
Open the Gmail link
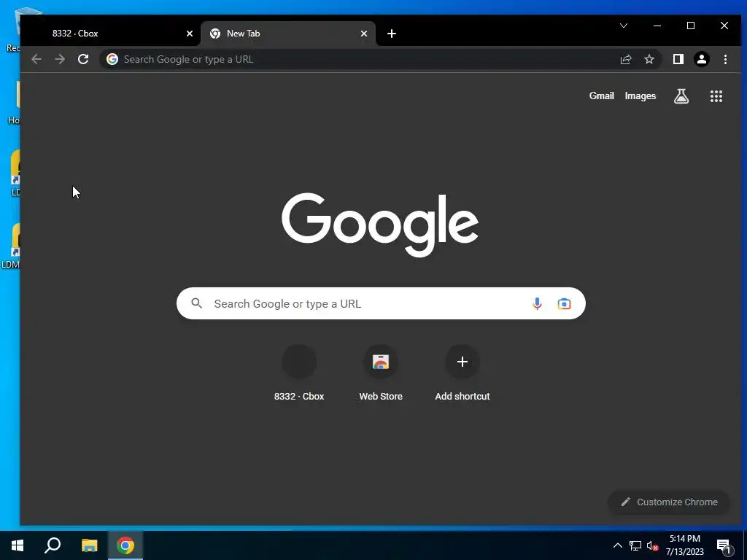pyautogui.click(x=601, y=96)
